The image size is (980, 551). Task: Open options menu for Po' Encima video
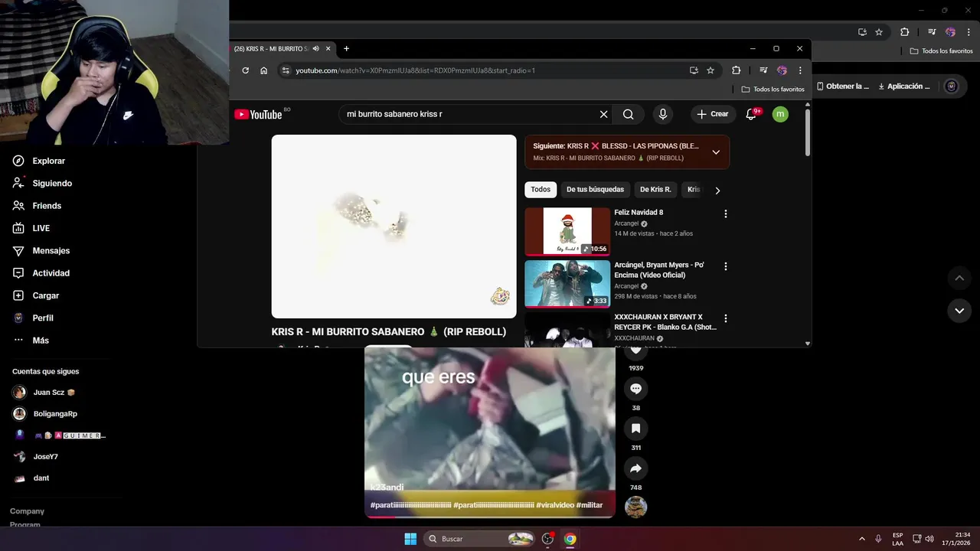(x=726, y=266)
